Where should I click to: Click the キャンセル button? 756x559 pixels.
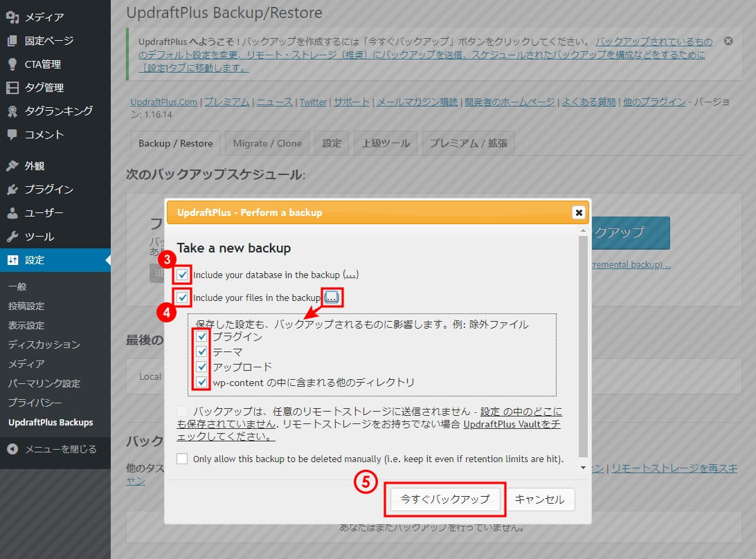[x=539, y=500]
